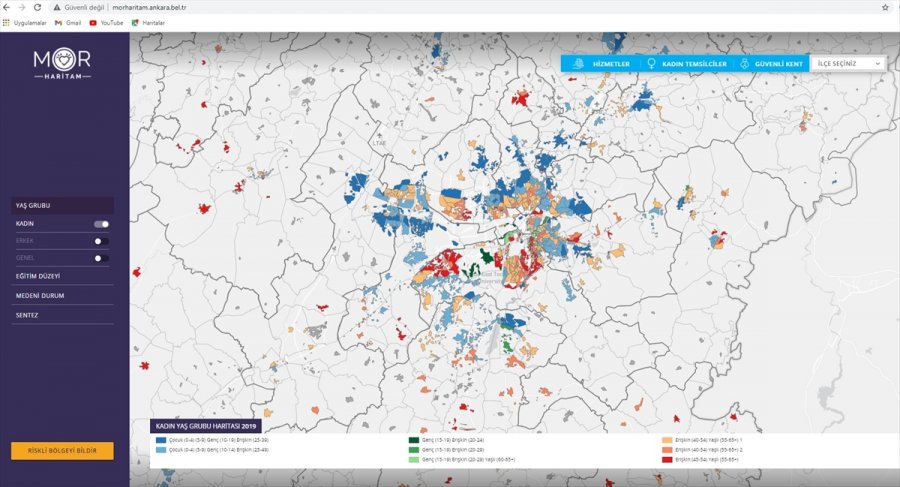Select the Sentez menu item
The image size is (900, 487).
[x=27, y=315]
